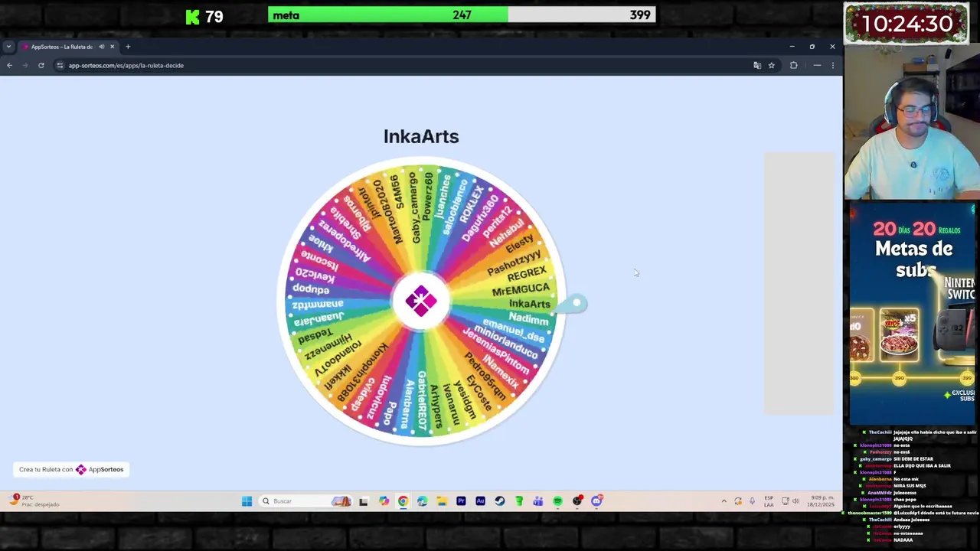Show hidden system tray icons

tap(724, 501)
